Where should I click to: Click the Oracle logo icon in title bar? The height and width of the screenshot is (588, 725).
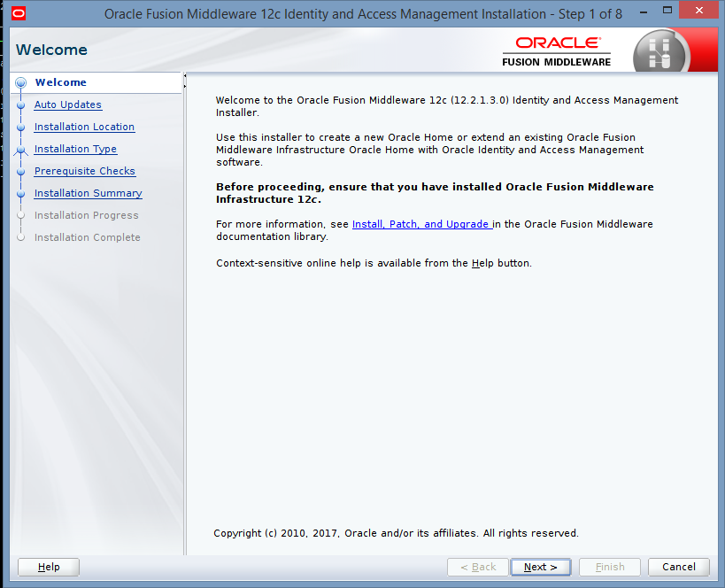(x=19, y=13)
